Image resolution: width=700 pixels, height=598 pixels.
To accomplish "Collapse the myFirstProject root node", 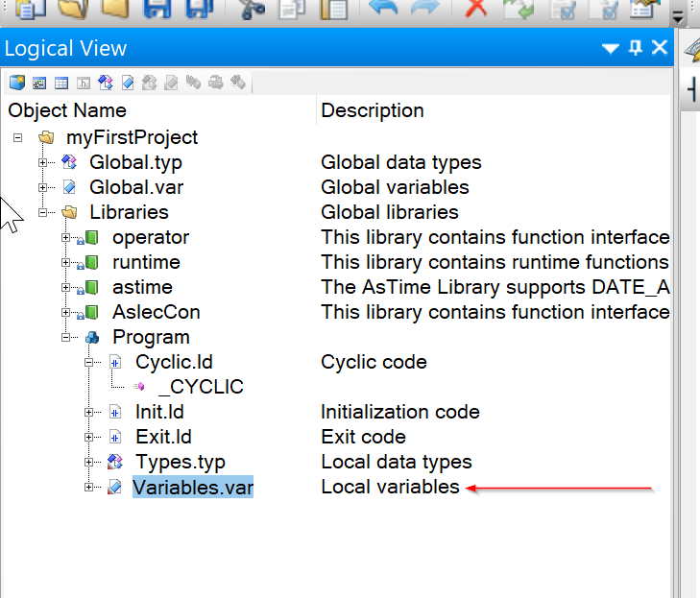I will [18, 137].
